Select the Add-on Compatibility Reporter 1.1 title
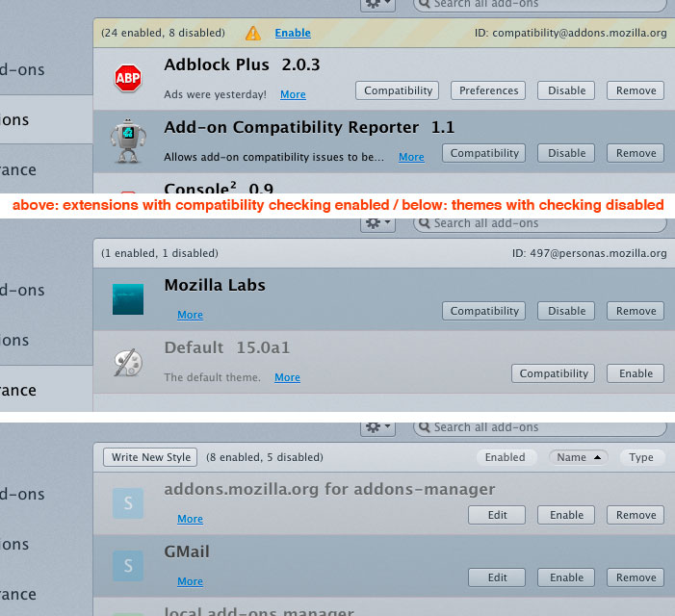Image resolution: width=675 pixels, height=616 pixels. [309, 127]
